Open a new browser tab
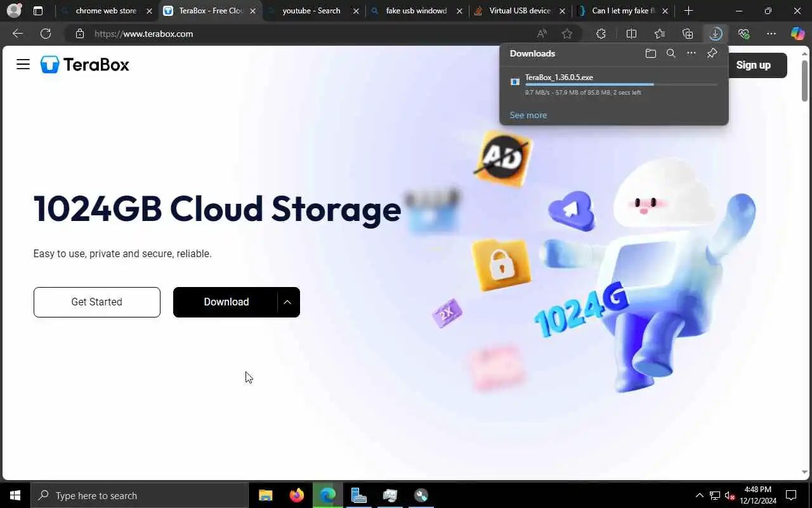 [x=689, y=11]
